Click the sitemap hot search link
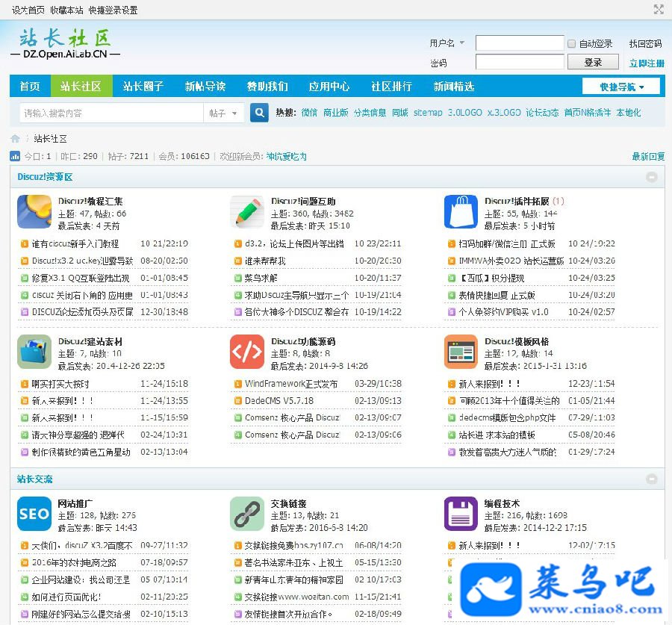672x625 pixels. (428, 113)
